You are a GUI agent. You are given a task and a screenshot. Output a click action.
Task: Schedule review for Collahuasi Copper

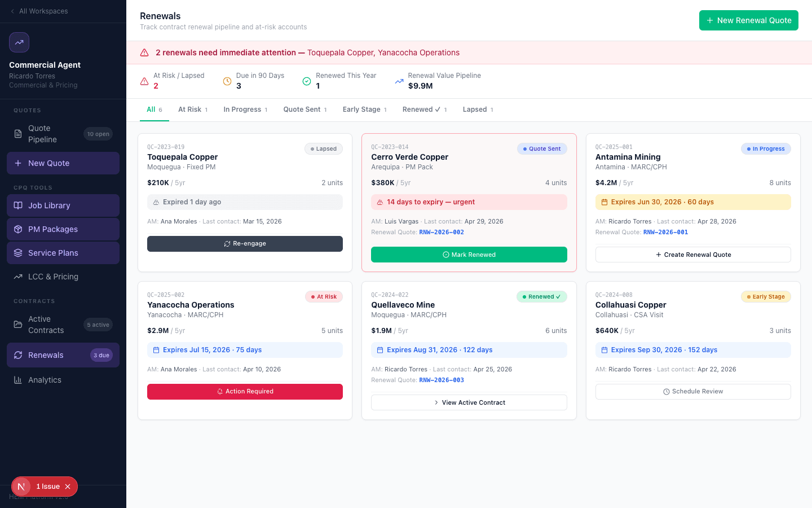[693, 392]
